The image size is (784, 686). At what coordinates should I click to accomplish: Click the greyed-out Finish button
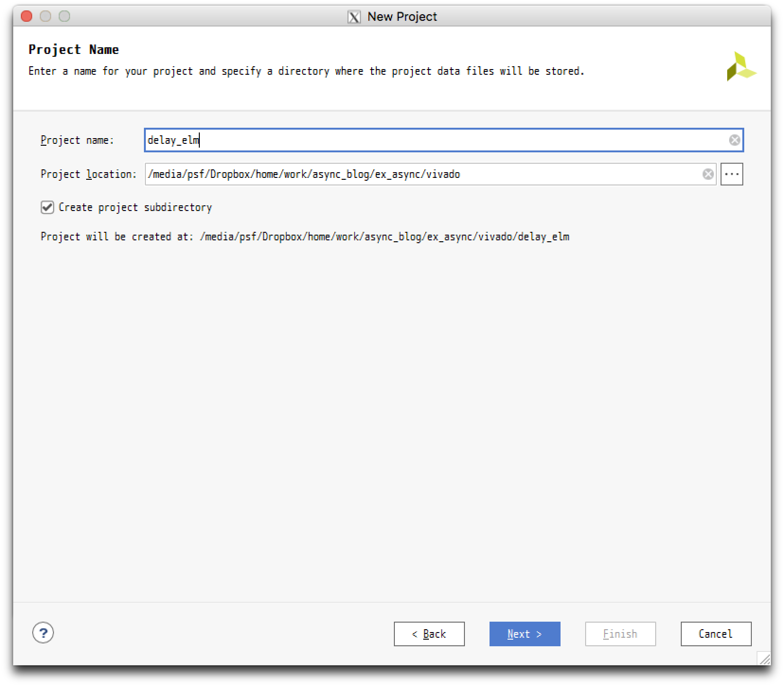(620, 634)
